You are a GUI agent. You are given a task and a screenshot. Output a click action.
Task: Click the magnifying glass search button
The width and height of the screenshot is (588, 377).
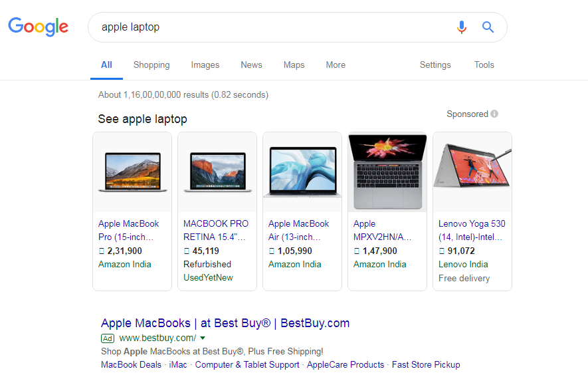(488, 27)
